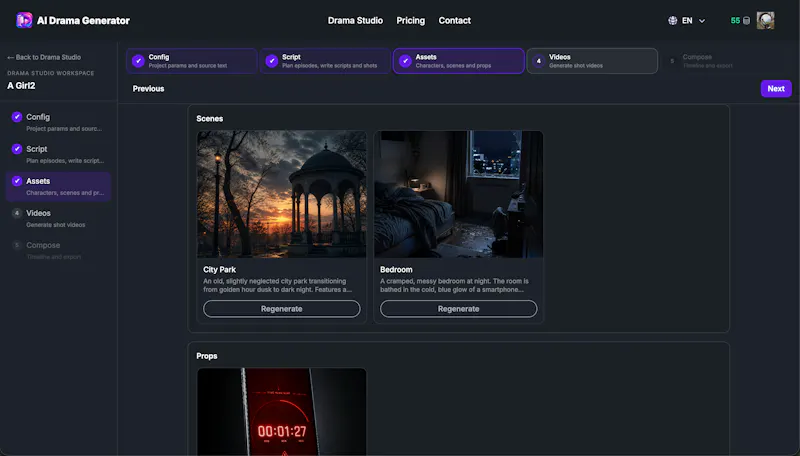
Task: Click the credits coin icon
Action: coord(746,20)
